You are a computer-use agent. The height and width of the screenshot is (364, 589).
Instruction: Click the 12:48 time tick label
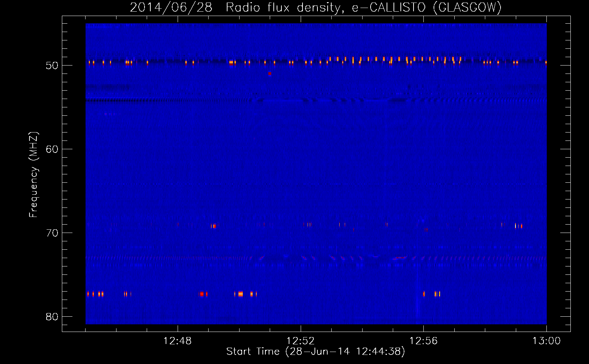pos(177,341)
